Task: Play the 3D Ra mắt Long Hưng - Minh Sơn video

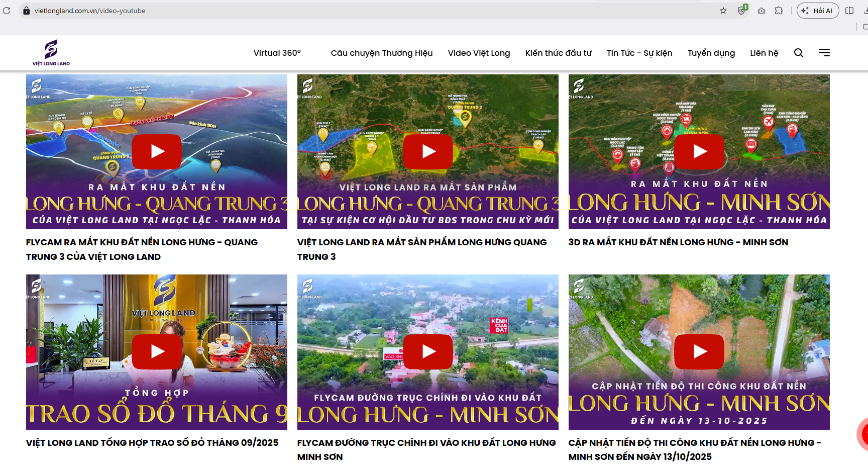Action: pos(699,152)
